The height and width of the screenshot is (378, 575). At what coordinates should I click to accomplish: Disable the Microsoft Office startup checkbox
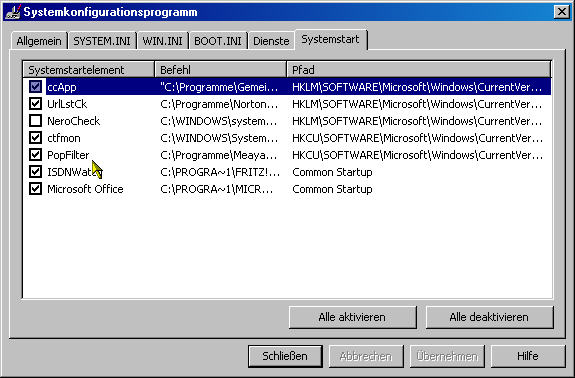coord(35,189)
